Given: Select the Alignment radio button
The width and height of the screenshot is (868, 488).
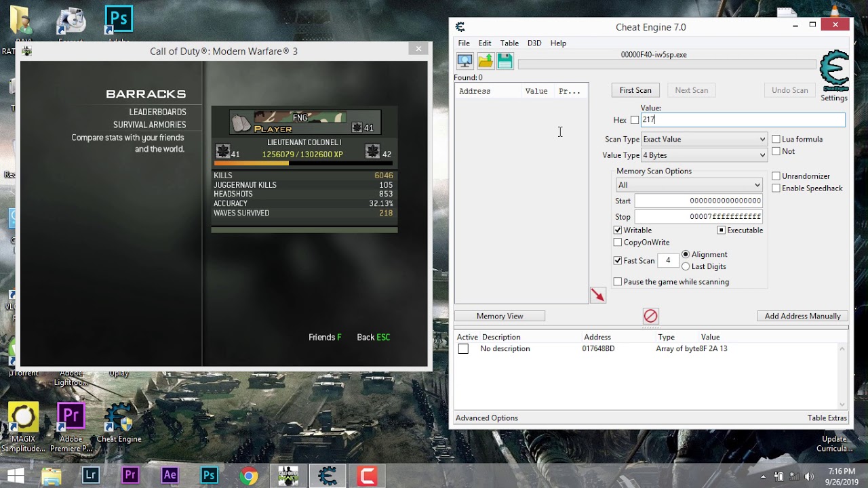Looking at the screenshot, I should point(686,254).
